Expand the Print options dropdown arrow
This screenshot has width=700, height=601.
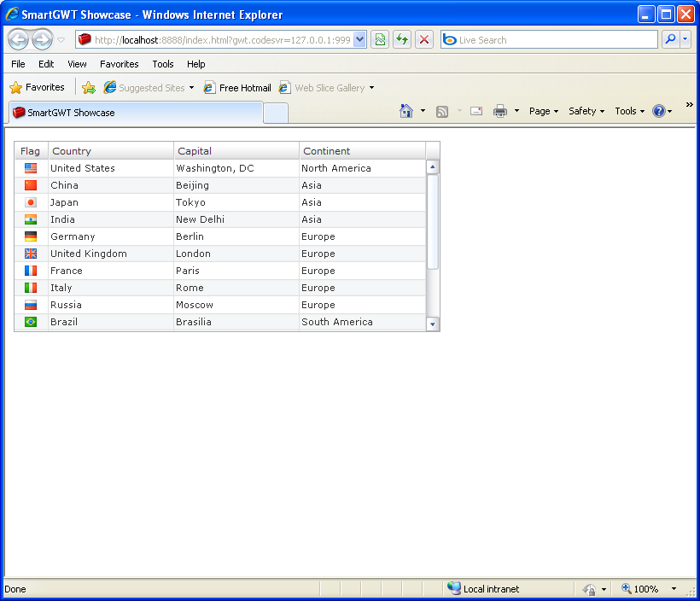point(516,111)
